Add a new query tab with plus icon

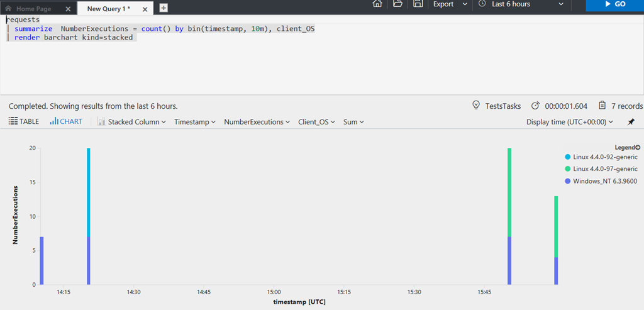point(164,8)
